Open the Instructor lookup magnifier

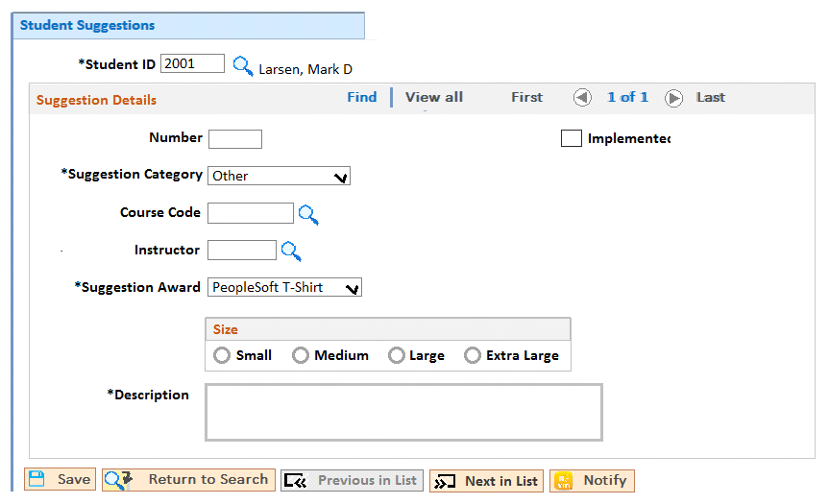tap(291, 251)
